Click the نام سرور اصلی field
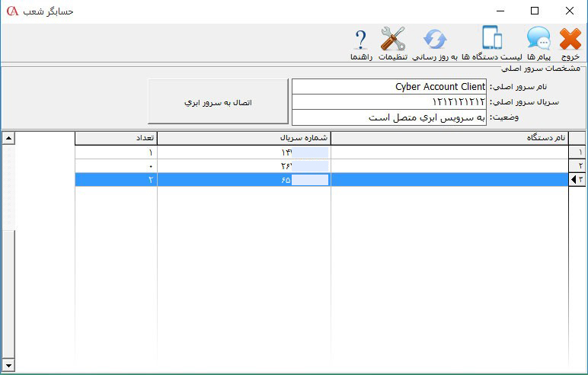 pos(389,87)
